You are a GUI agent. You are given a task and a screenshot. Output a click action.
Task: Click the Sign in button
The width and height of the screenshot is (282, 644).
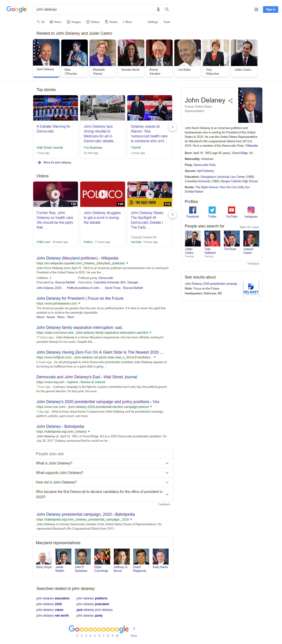point(271,9)
